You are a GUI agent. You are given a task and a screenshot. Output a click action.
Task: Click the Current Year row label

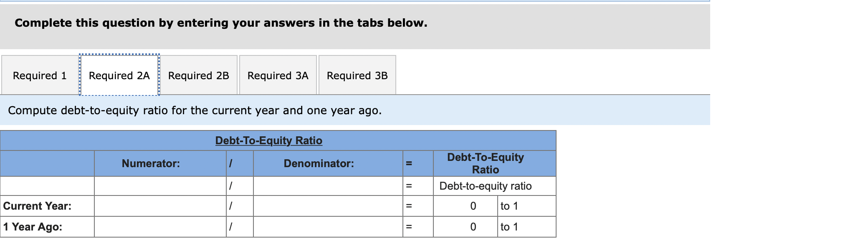38,205
